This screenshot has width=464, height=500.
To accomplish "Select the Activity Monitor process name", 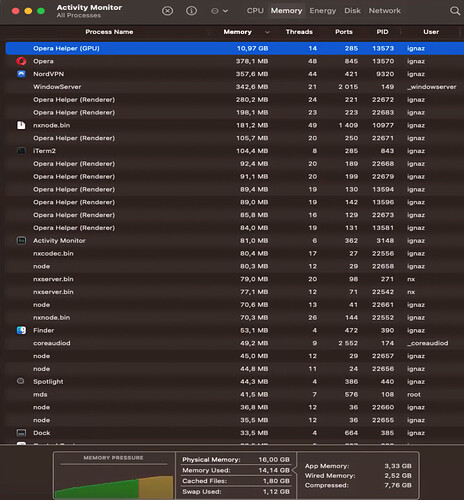I will [x=59, y=241].
